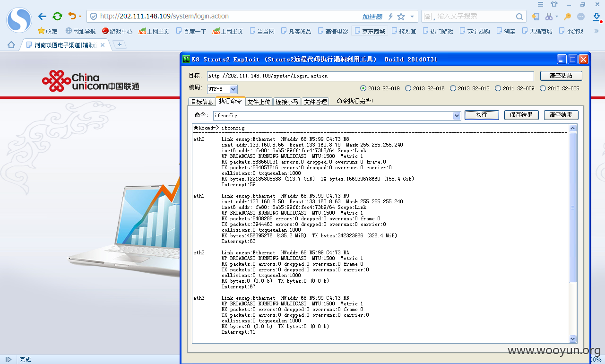Click the status bar play icon

click(8, 359)
